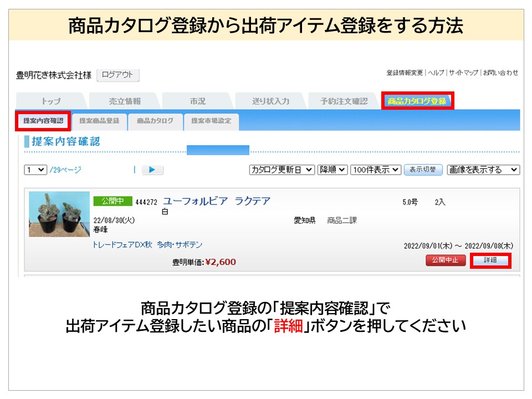Click the next page arrow button
The width and height of the screenshot is (532, 399).
[x=152, y=170]
